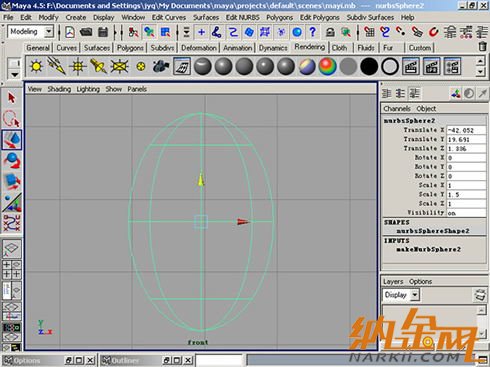The width and height of the screenshot is (490, 367).
Task: Click the Visibility value field
Action: (x=466, y=213)
